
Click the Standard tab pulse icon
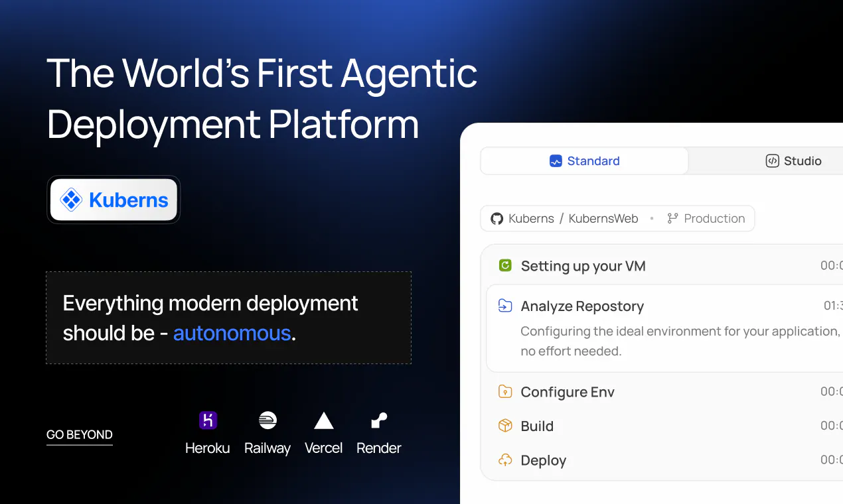tap(556, 161)
